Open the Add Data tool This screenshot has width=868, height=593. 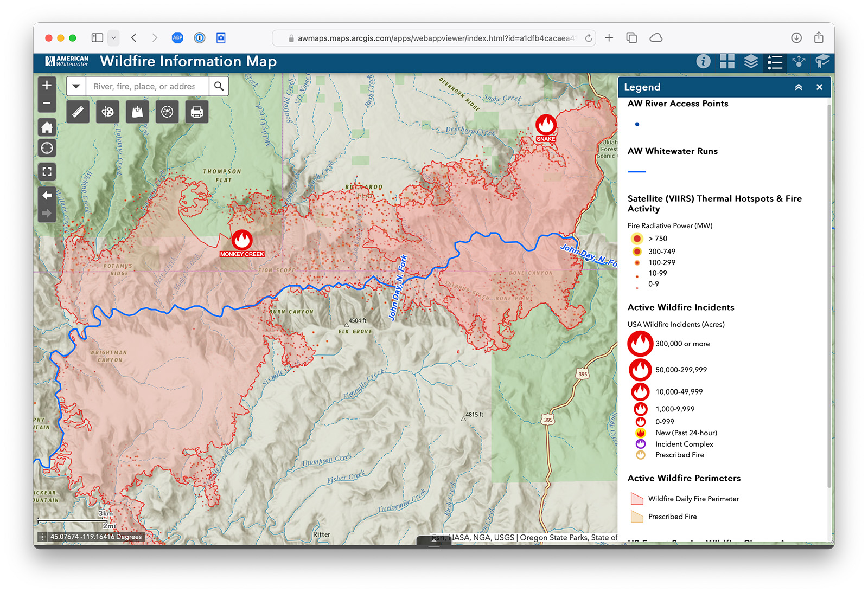pyautogui.click(x=137, y=112)
